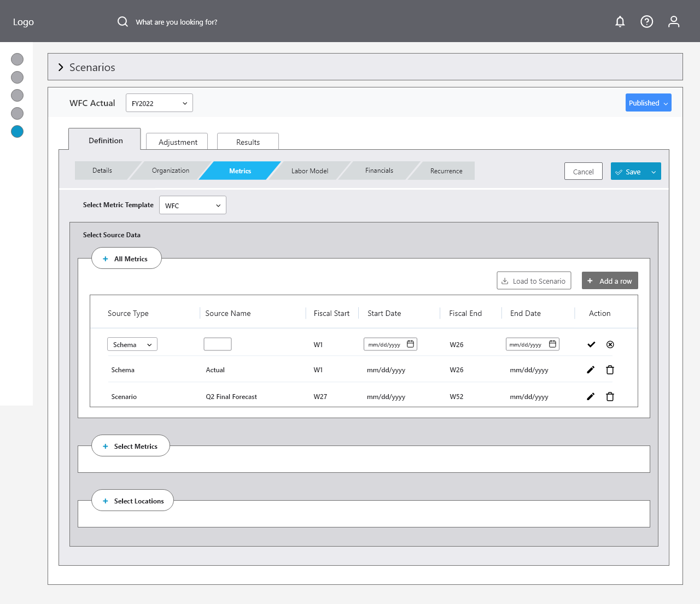Expand the Scenarios panel chevron
This screenshot has height=604, width=700.
61,67
